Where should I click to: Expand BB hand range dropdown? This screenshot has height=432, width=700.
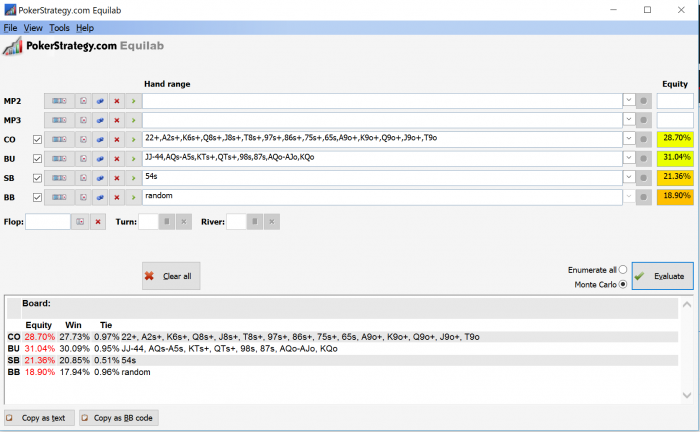[629, 196]
